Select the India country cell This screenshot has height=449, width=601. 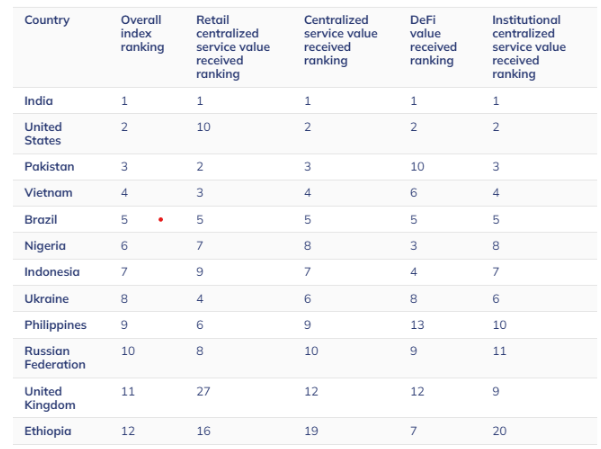39,101
